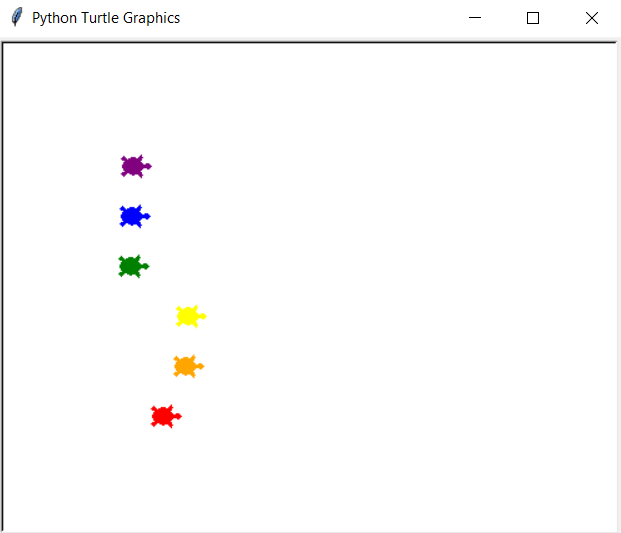Viewport: 621px width, 533px height.
Task: Maximize the Turtle Graphics window
Action: (533, 18)
